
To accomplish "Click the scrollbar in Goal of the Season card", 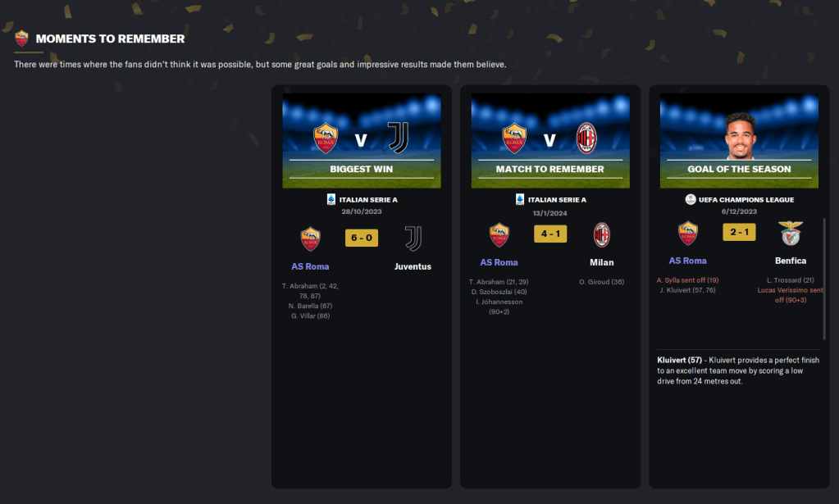I will pos(824,279).
